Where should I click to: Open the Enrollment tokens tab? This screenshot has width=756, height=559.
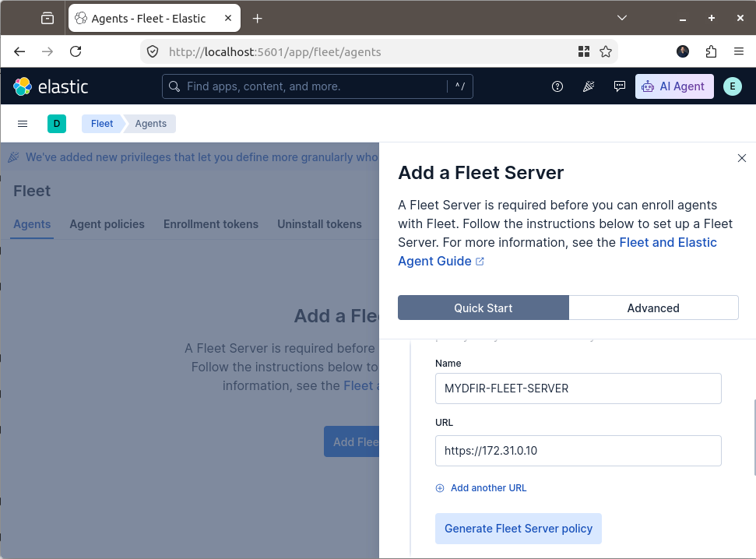[211, 224]
